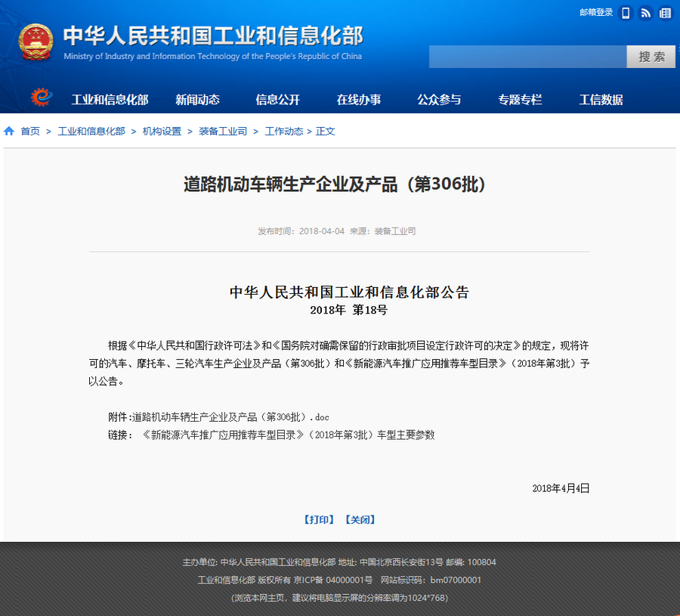Click 工业和信息化部 breadcrumb link

(x=91, y=132)
